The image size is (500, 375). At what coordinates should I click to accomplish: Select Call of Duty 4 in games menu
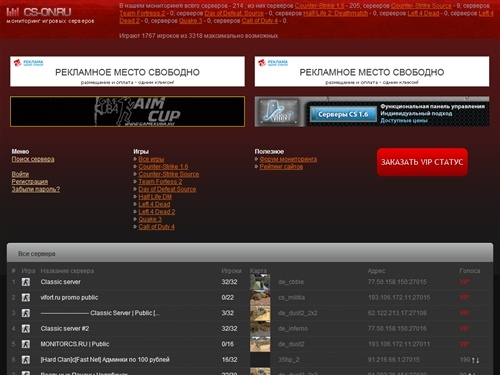point(156,227)
